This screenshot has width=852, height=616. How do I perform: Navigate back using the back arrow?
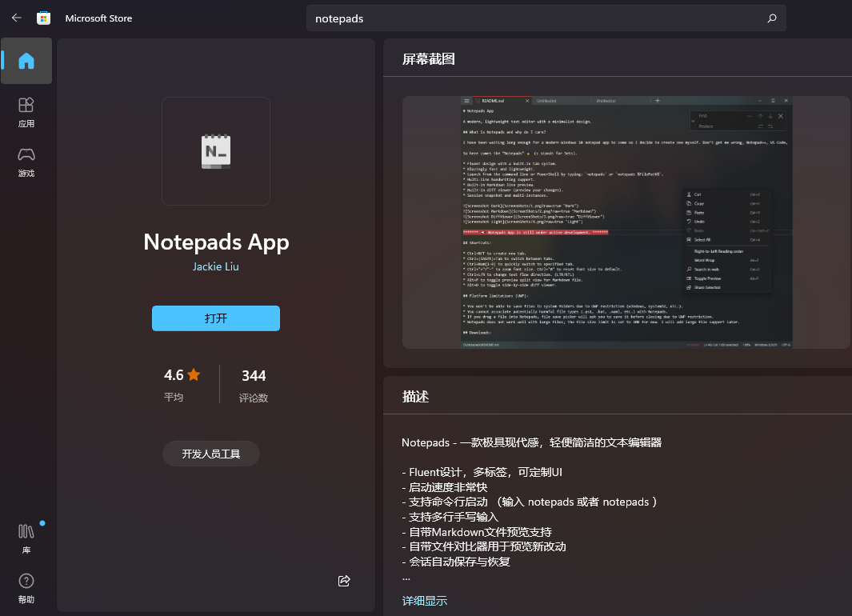(16, 18)
